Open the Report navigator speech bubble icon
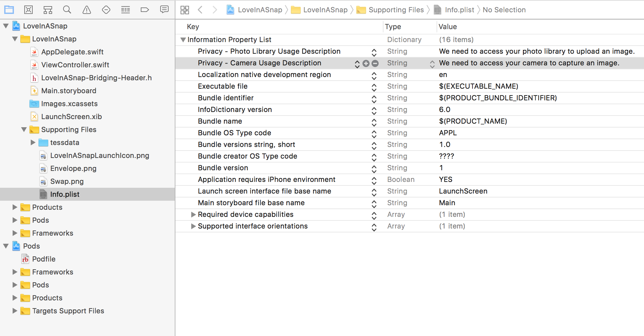This screenshot has height=336, width=644. [164, 10]
